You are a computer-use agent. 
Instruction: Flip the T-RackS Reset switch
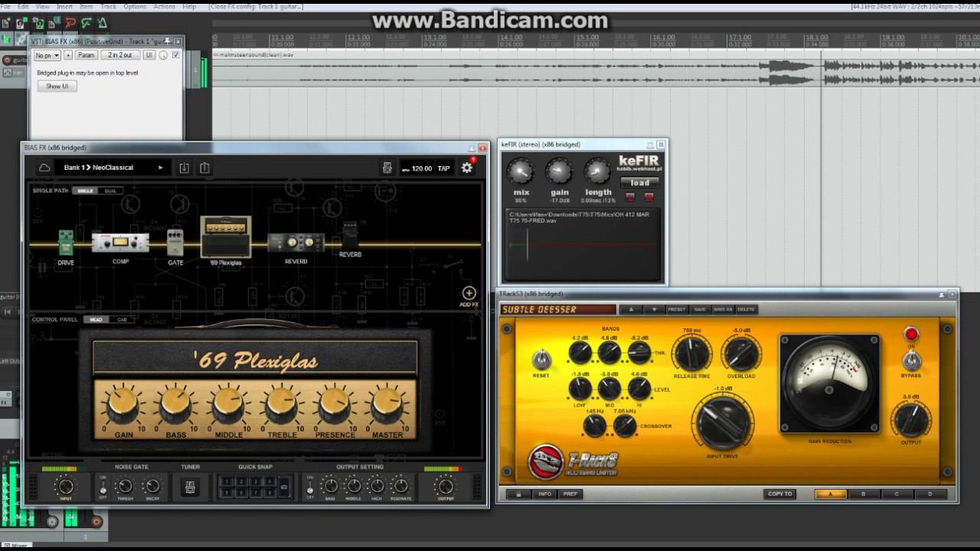click(x=541, y=359)
